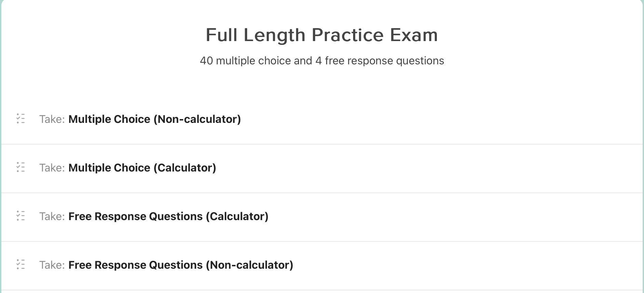Click the checklist icon beside Multiple Choice (Calculator)

[x=21, y=168]
